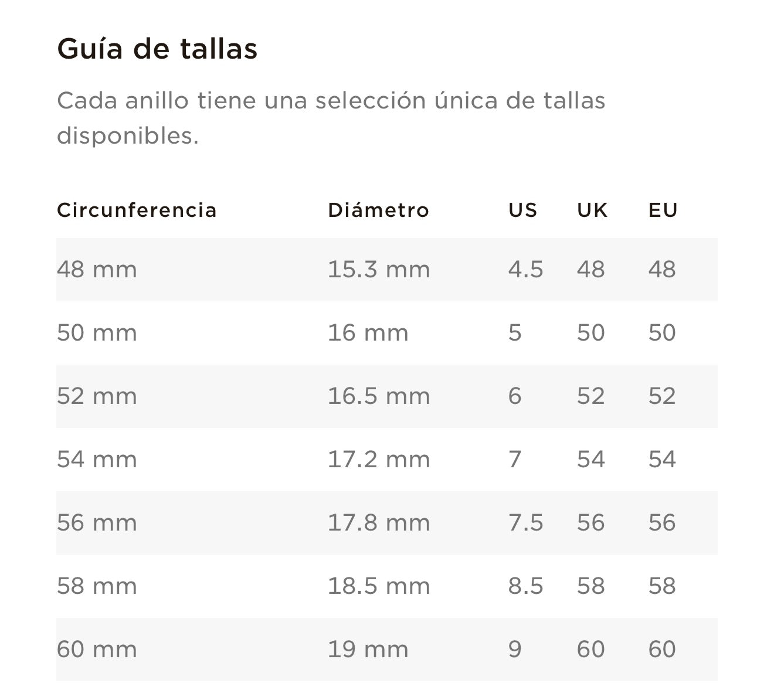Viewport: 774px width, 700px height.
Task: Click the 17.2 mm diameter value
Action: coord(379,460)
